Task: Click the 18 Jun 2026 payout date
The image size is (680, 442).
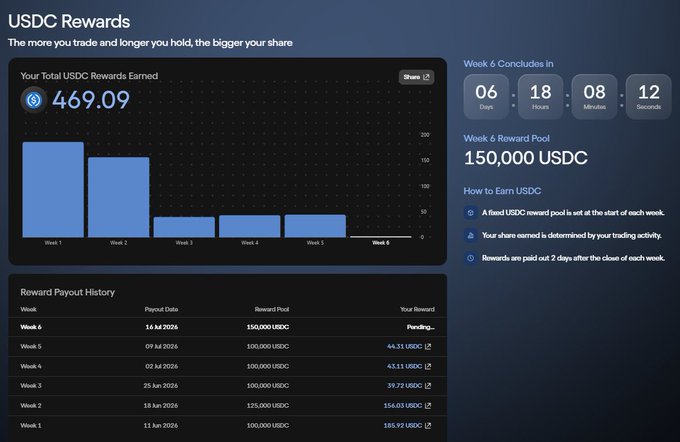Action: pos(161,406)
